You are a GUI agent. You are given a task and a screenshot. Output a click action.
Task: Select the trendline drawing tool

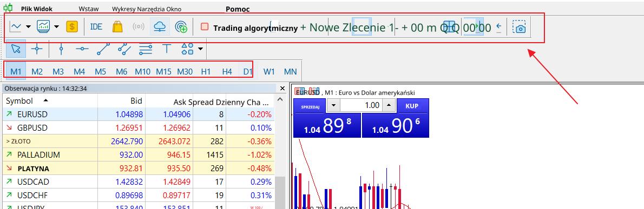pyautogui.click(x=103, y=49)
